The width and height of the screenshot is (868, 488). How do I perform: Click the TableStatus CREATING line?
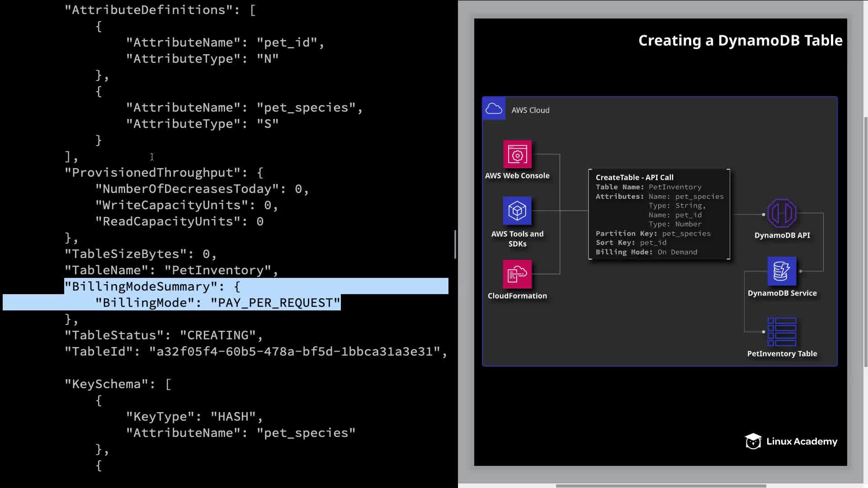point(164,335)
